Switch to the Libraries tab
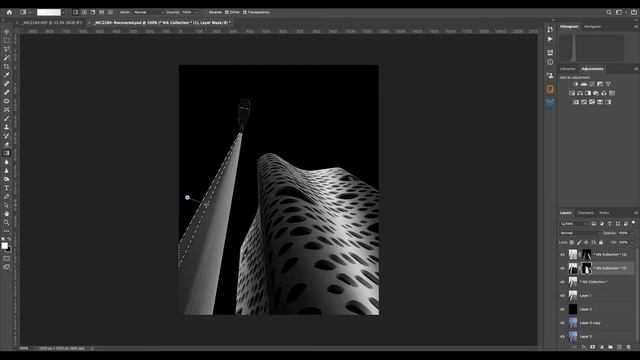This screenshot has width=640, height=360. point(568,69)
